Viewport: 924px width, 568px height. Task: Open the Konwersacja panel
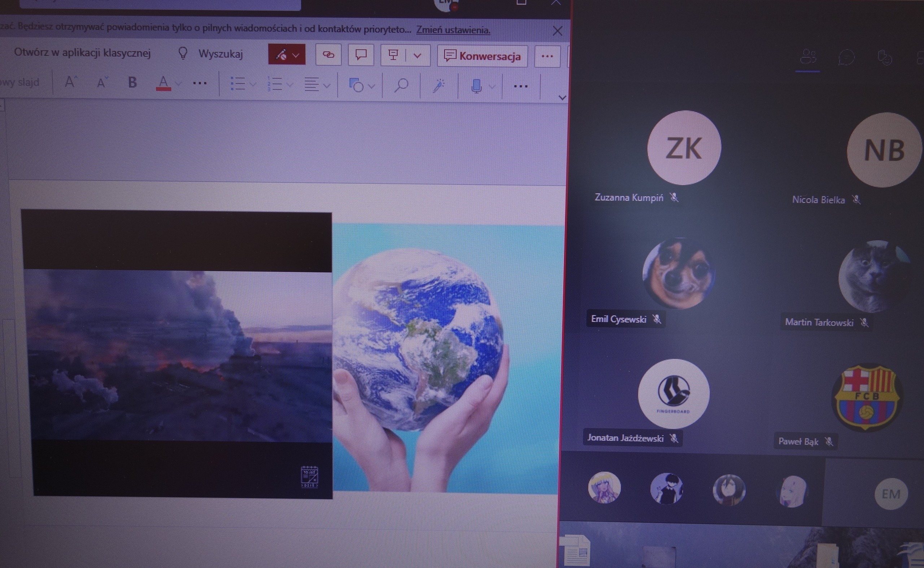coord(483,56)
